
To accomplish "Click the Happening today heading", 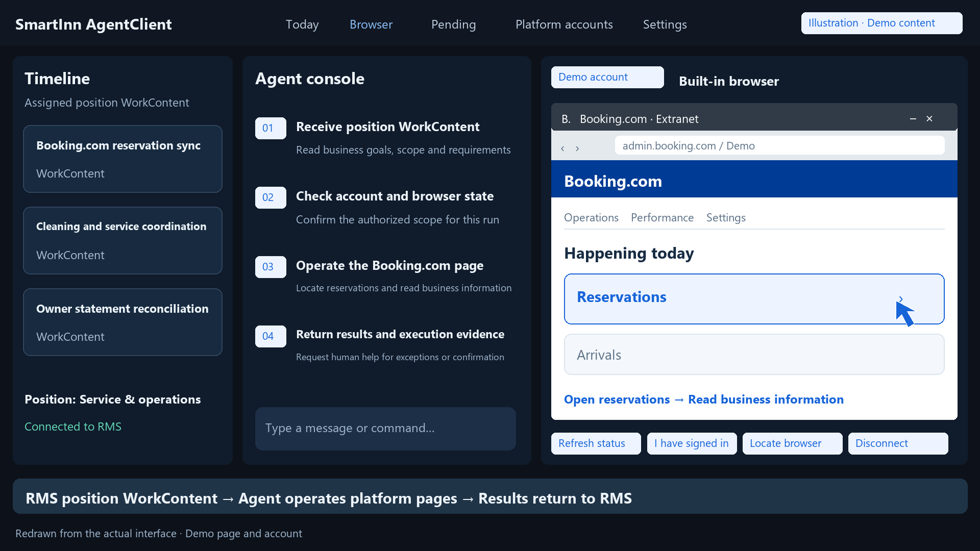I will coord(629,254).
